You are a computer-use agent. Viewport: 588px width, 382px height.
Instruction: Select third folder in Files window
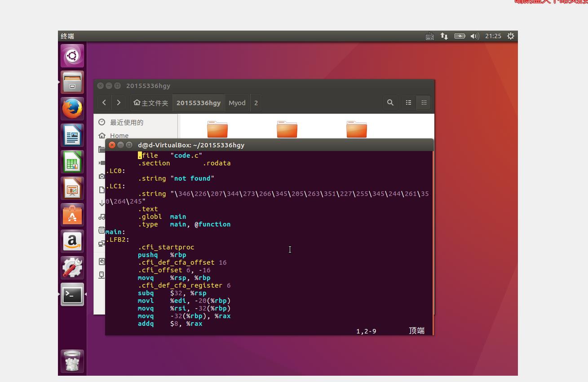pyautogui.click(x=357, y=129)
